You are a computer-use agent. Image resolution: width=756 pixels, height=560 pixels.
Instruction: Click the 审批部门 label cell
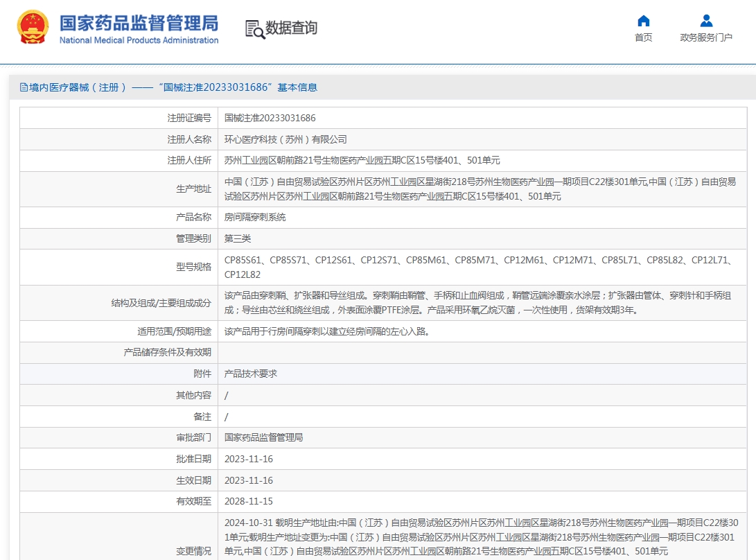pos(118,437)
